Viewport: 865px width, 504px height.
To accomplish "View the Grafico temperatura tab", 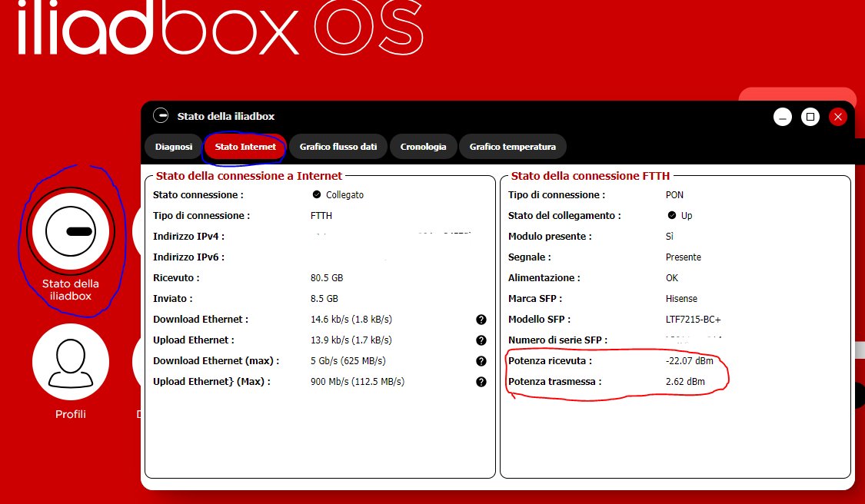I will [x=513, y=147].
